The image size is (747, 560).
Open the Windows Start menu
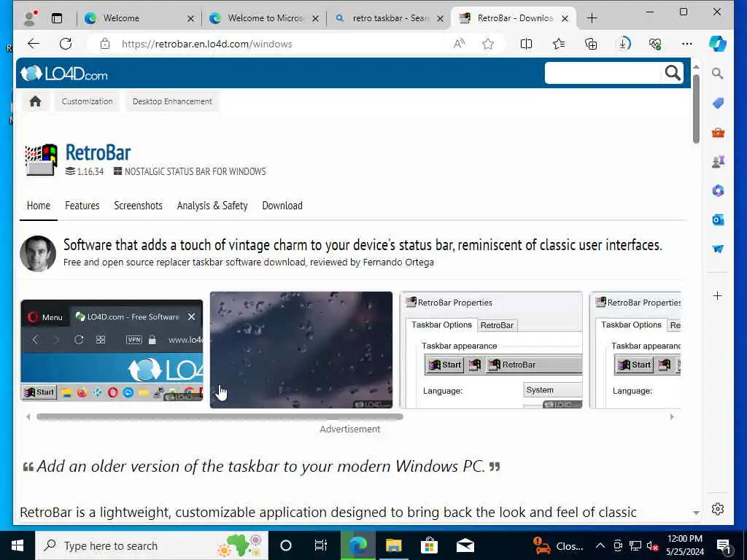tap(18, 545)
